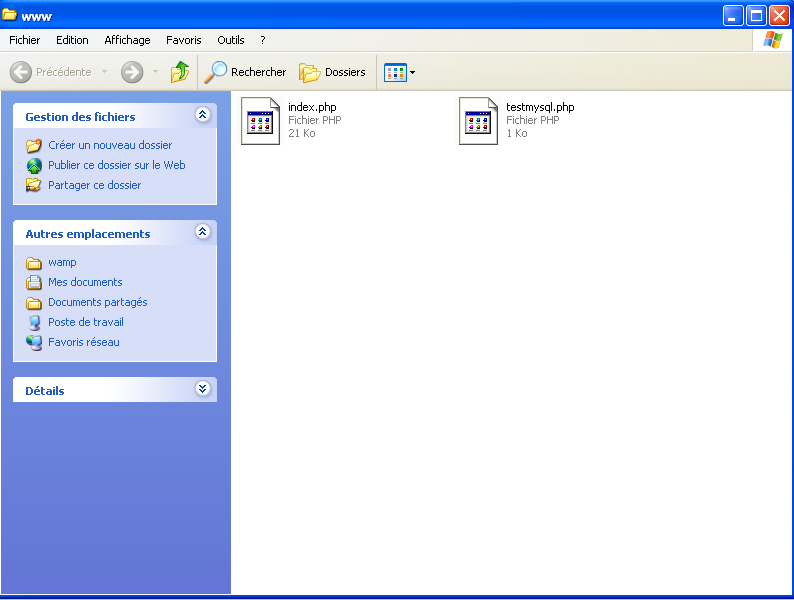Click the testmysql.php file name
This screenshot has height=600, width=794.
pyautogui.click(x=540, y=107)
